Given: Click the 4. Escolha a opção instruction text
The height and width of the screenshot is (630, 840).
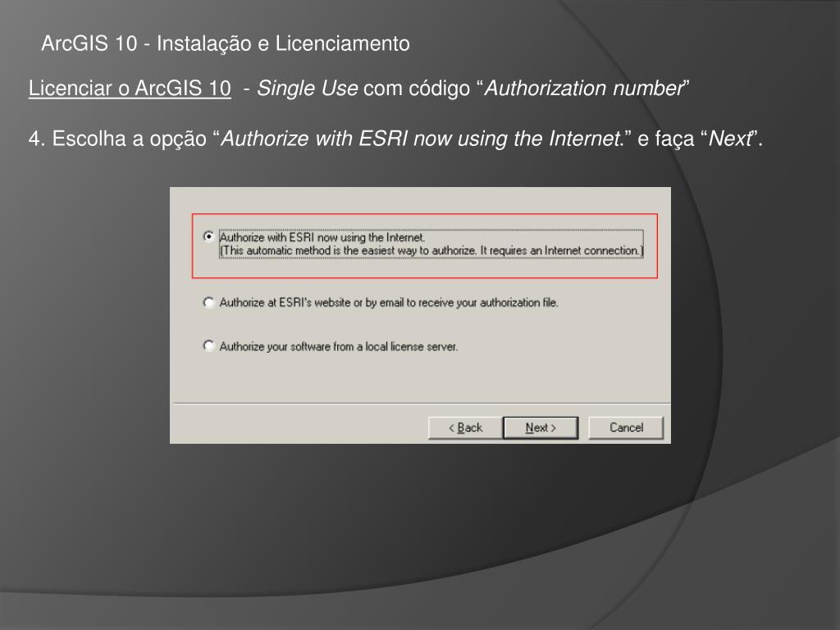Looking at the screenshot, I should (117, 139).
